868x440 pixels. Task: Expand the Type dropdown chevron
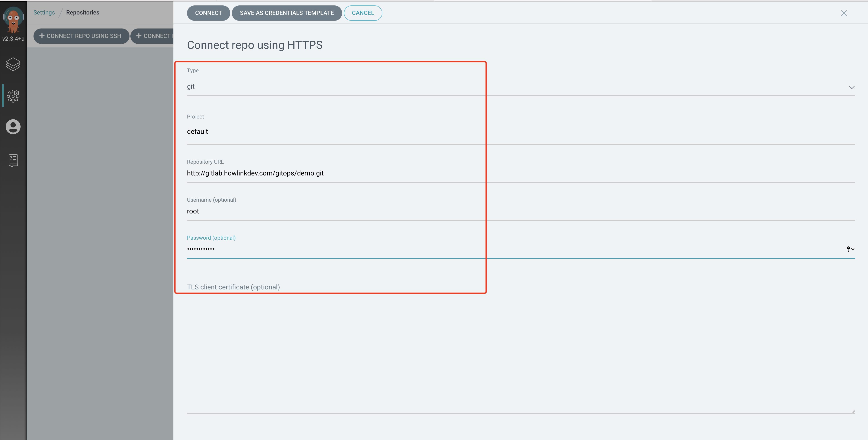click(x=851, y=87)
